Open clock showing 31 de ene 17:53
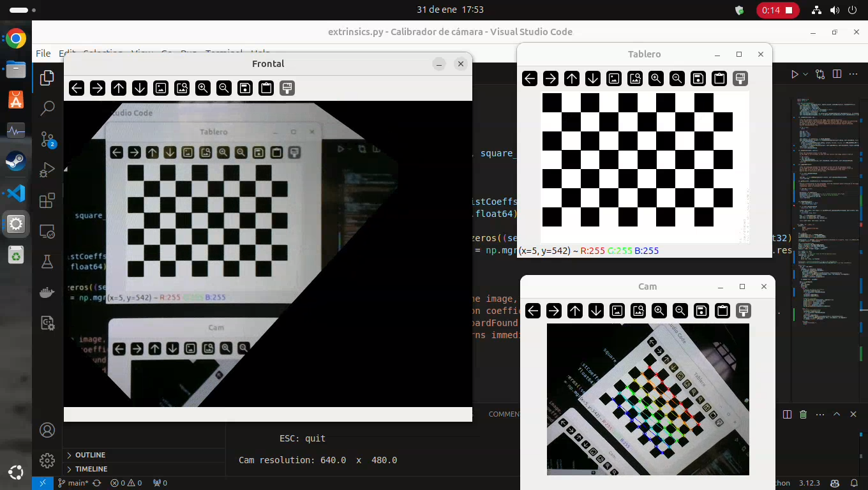Image resolution: width=868 pixels, height=490 pixels. (450, 10)
